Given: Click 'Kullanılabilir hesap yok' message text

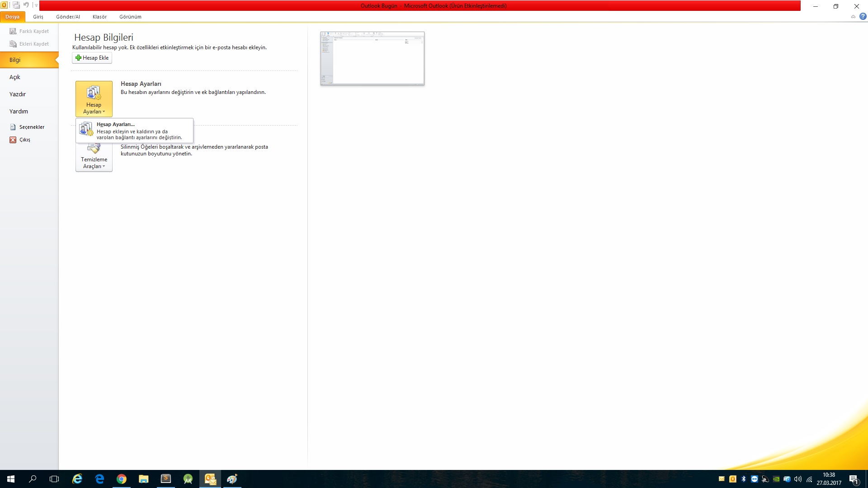Looking at the screenshot, I should (x=170, y=47).
